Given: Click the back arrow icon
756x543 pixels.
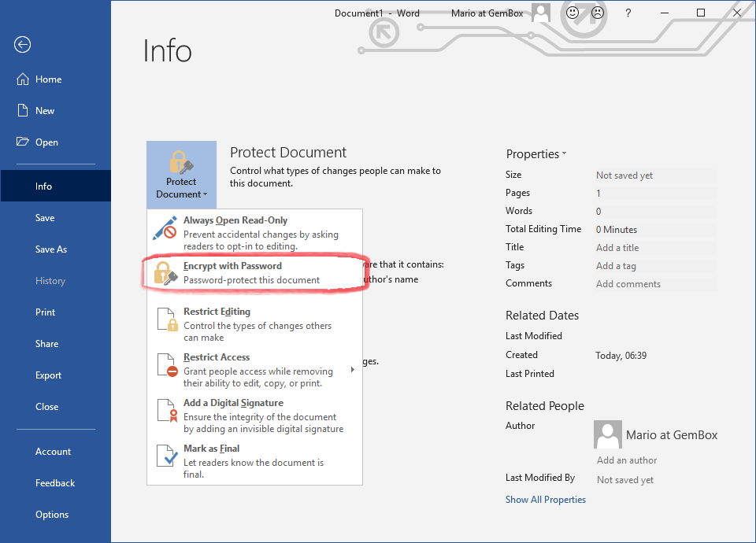Looking at the screenshot, I should pos(22,45).
